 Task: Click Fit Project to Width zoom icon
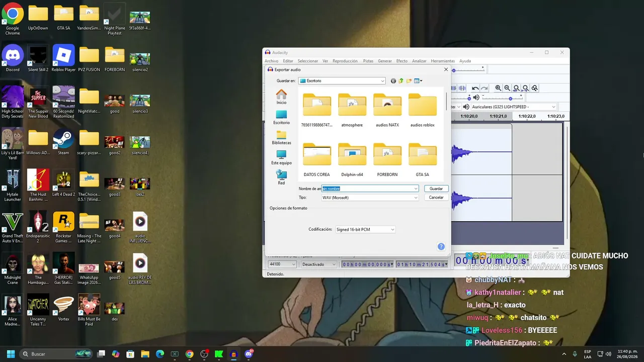tap(525, 88)
